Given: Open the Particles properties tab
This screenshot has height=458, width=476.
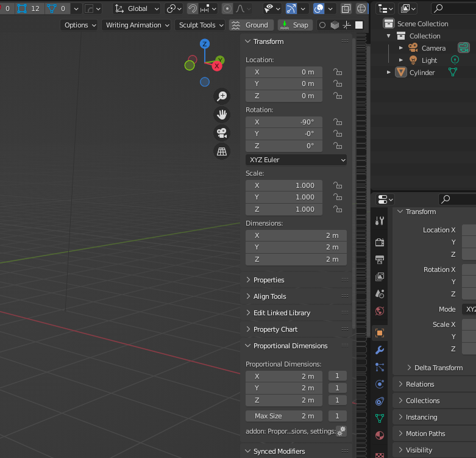Looking at the screenshot, I should (380, 367).
